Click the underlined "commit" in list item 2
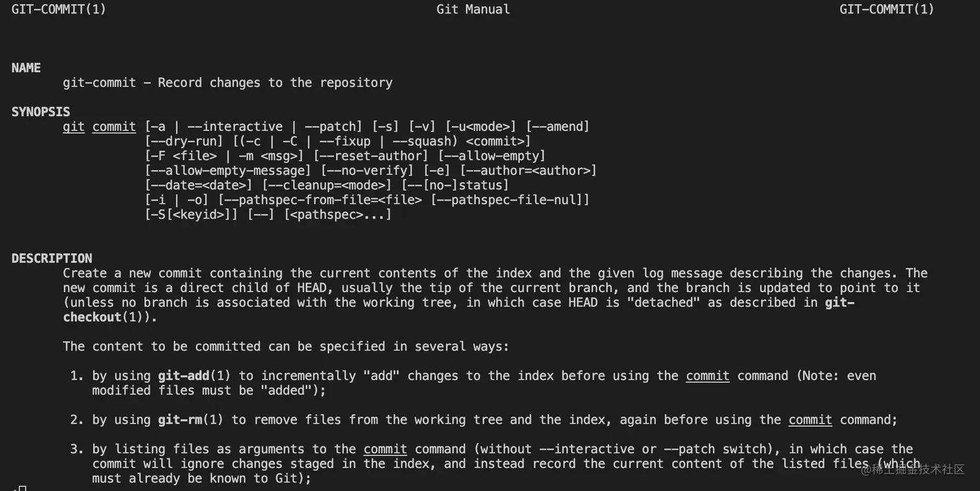Image resolution: width=980 pixels, height=491 pixels. coord(810,420)
